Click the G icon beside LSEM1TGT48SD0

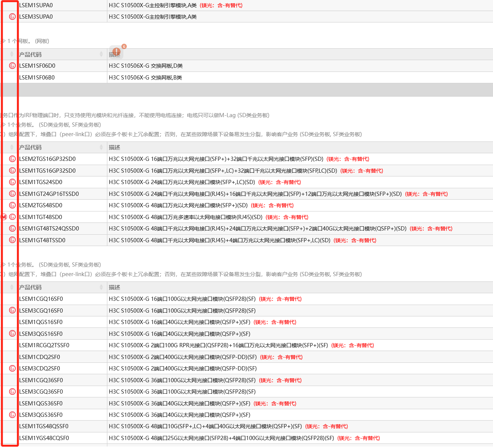coord(12,217)
